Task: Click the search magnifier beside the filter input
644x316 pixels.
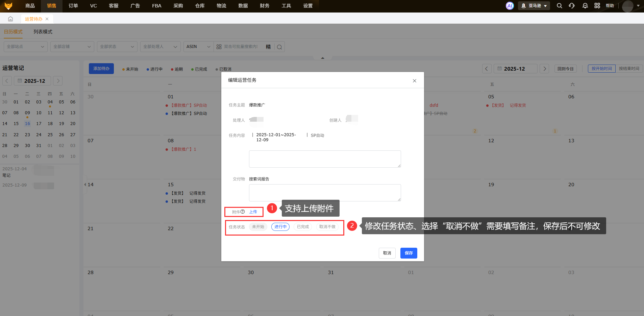Action: [279, 47]
